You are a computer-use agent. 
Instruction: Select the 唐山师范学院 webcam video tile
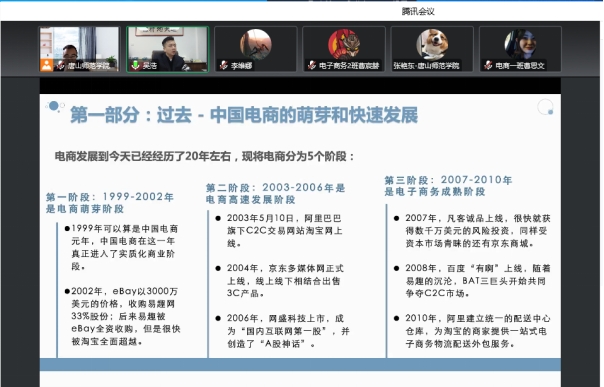tap(80, 49)
